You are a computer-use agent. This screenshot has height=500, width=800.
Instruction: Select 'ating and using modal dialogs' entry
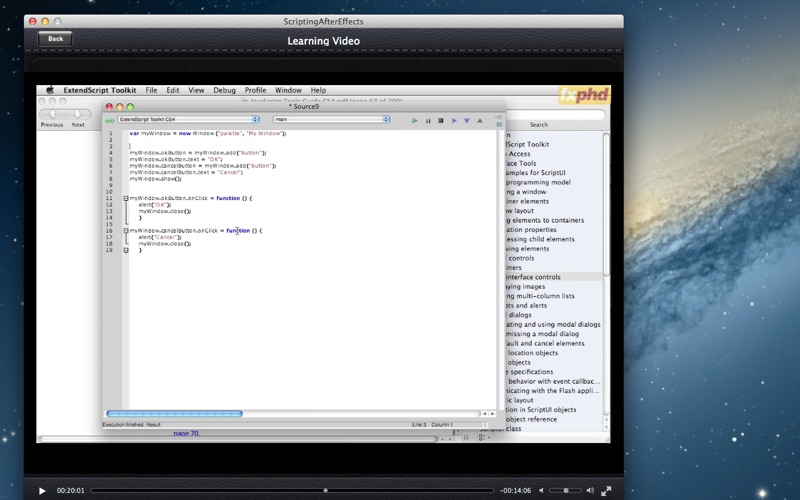553,324
